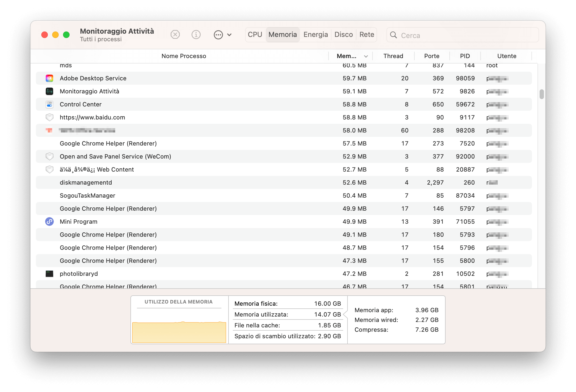Sort by the PID column header
This screenshot has height=392, width=576.
click(x=465, y=56)
